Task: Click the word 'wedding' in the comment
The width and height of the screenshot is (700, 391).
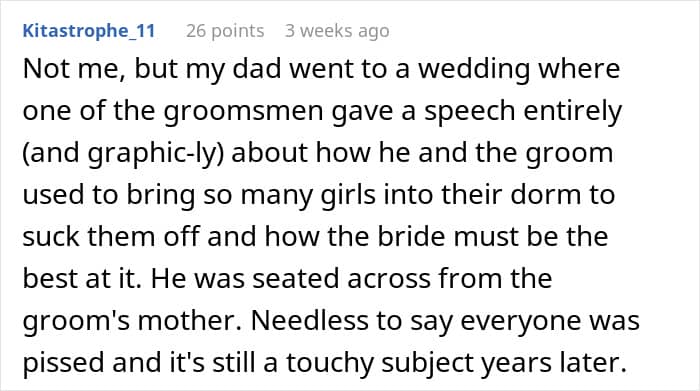Action: (474, 69)
